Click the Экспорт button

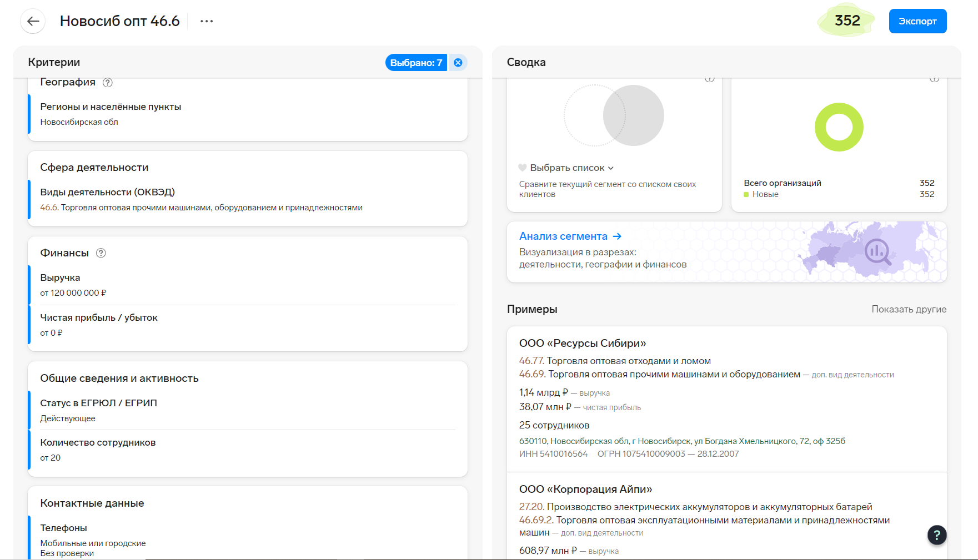click(917, 21)
